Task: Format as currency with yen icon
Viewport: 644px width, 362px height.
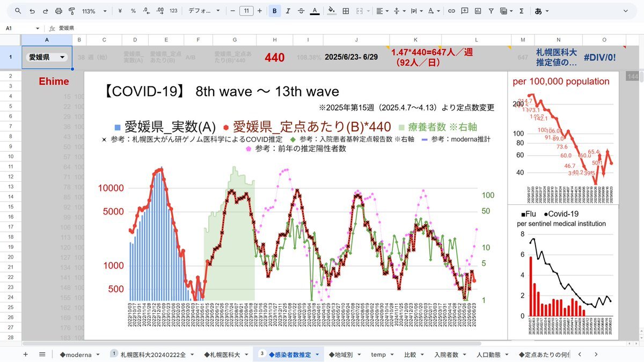Action: [119, 11]
